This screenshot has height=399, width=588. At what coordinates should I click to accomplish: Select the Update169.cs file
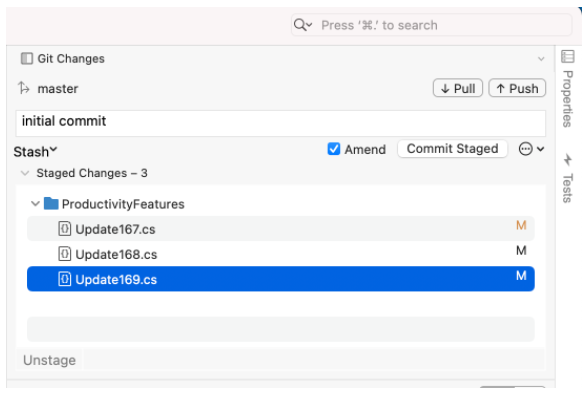click(x=280, y=279)
